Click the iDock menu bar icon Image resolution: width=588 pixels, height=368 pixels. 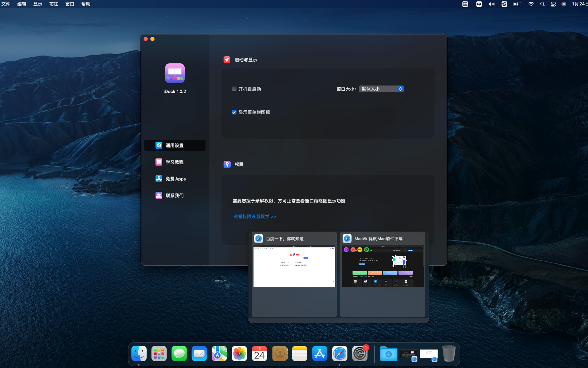[465, 4]
